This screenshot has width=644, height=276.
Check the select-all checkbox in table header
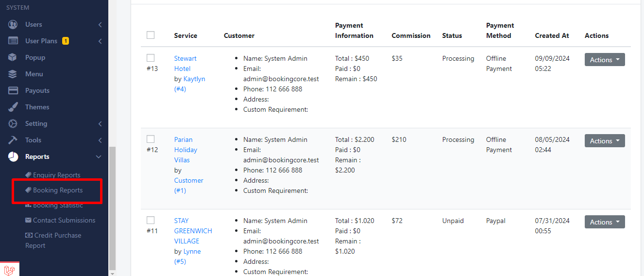tap(151, 35)
